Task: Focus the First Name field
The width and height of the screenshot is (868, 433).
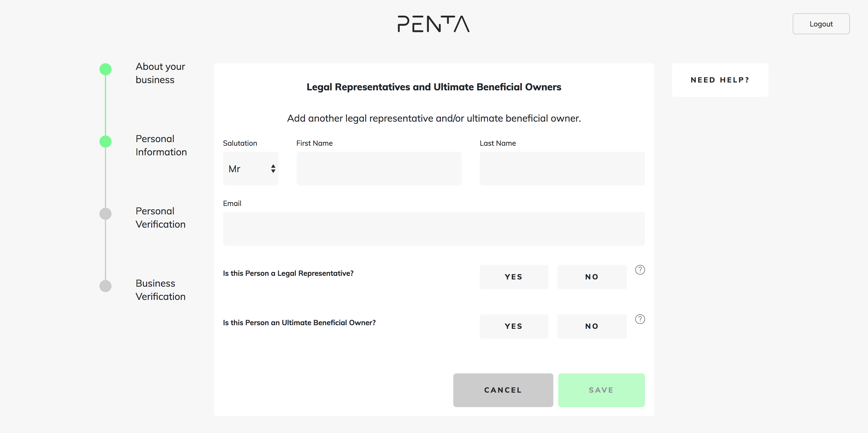Action: pyautogui.click(x=379, y=169)
